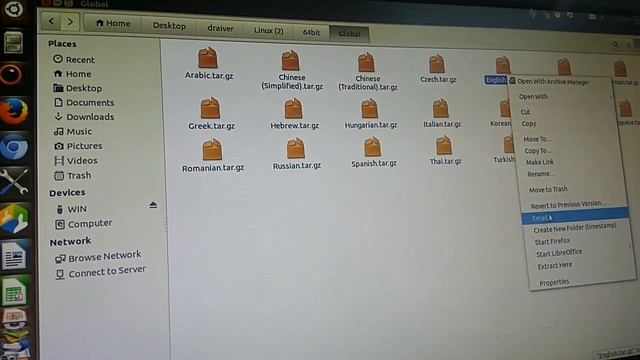This screenshot has width=640, height=360.
Task: Launch Firefox from the launcher
Action: 14,111
